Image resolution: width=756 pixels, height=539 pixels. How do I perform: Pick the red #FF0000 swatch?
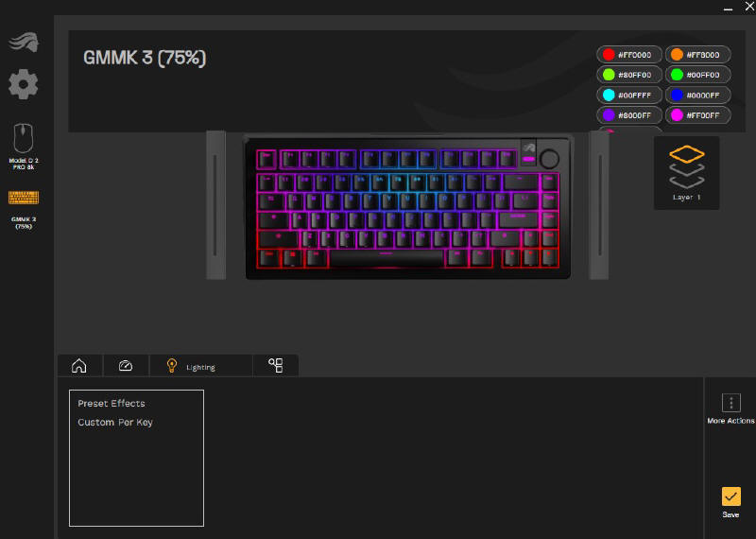point(629,55)
